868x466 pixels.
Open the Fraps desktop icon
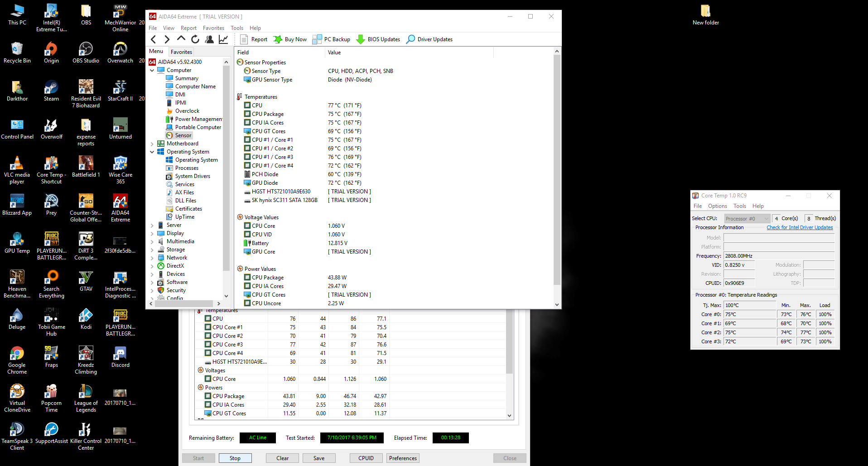coord(51,357)
